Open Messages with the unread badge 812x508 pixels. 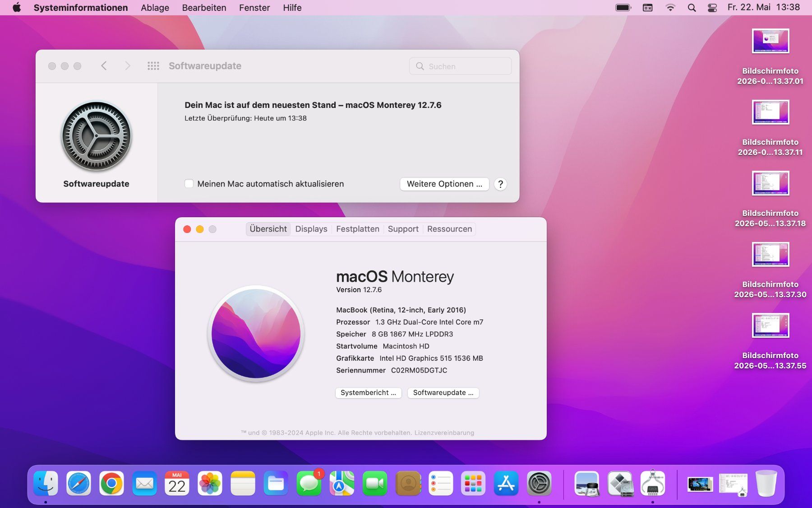click(309, 483)
